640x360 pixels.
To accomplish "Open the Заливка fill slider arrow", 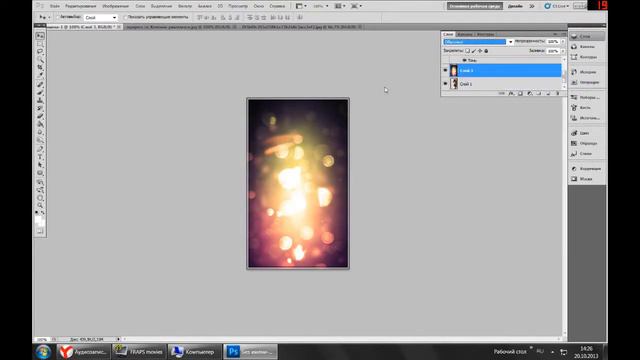I will click(x=563, y=51).
